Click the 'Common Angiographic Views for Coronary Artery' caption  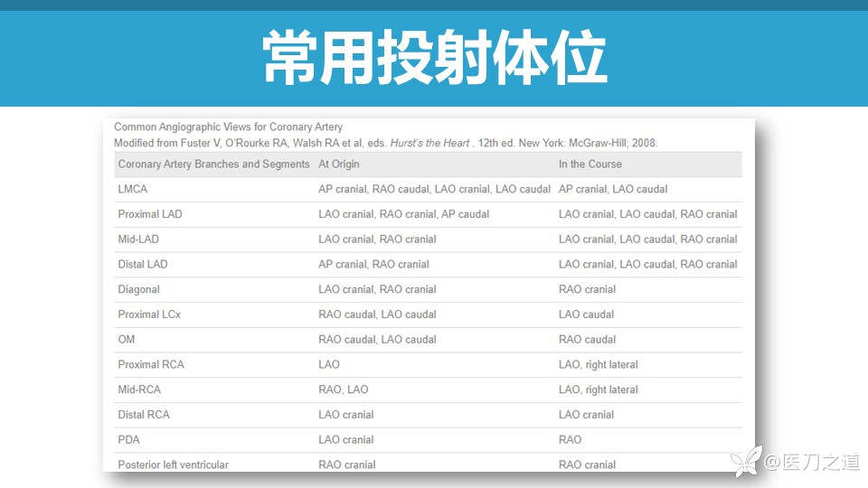pyautogui.click(x=228, y=127)
